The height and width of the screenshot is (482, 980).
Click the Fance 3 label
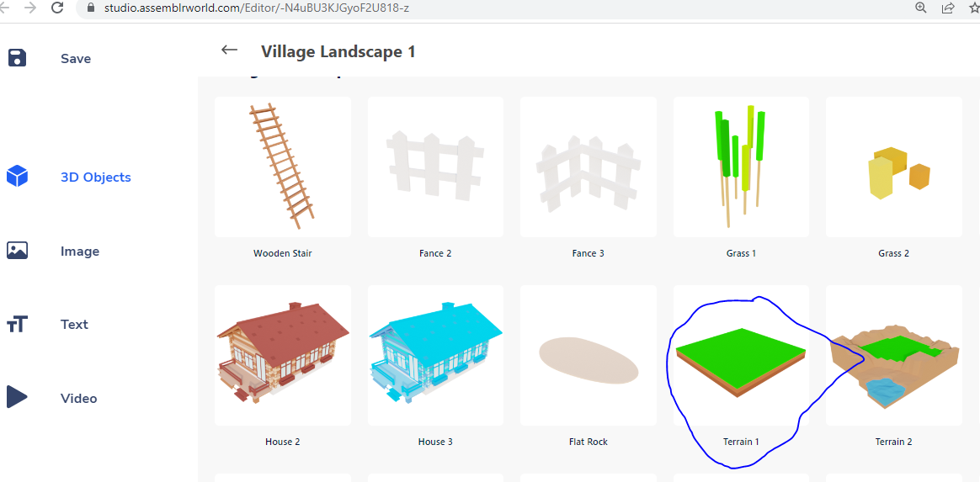pos(589,253)
